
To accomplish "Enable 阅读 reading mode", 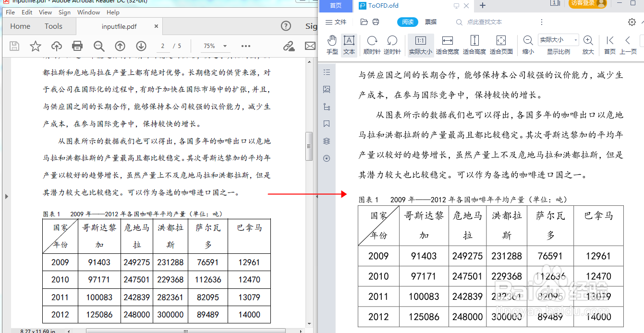I will click(408, 22).
